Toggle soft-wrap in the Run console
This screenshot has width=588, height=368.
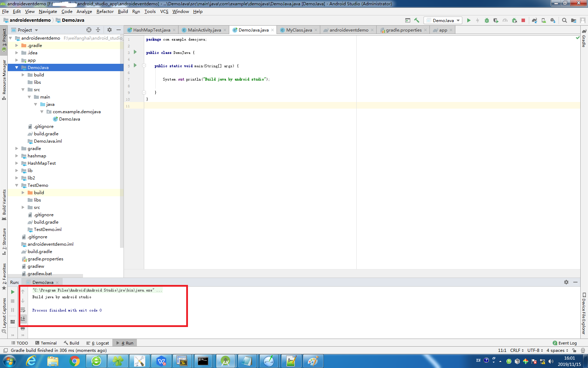coord(23,310)
